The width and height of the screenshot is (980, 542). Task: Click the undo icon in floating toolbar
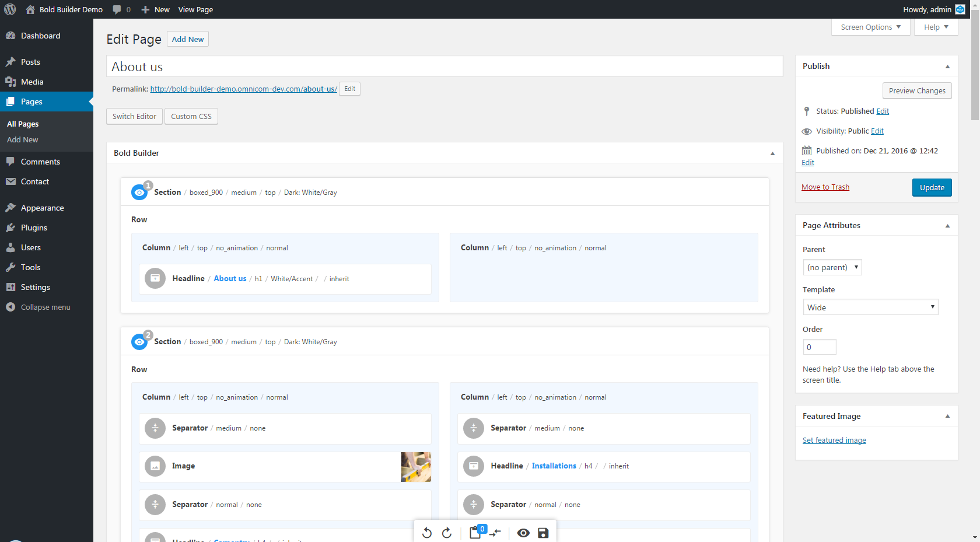(427, 533)
